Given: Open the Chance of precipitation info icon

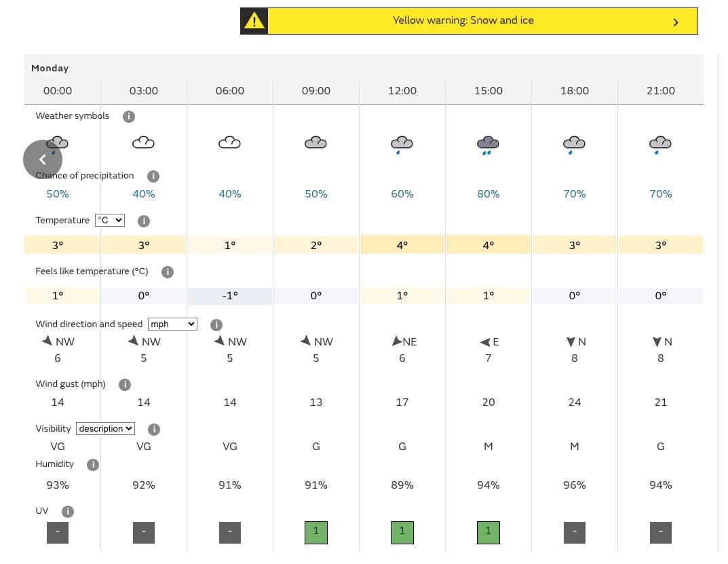Looking at the screenshot, I should tap(153, 176).
